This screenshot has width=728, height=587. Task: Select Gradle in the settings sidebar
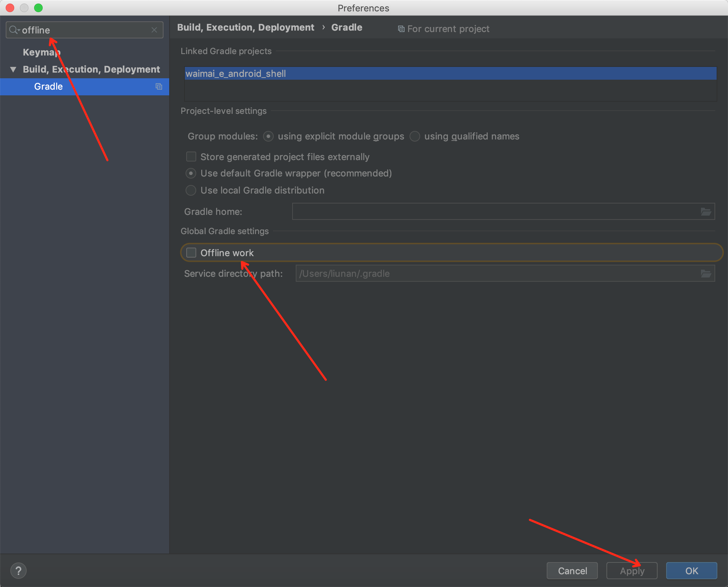(48, 86)
